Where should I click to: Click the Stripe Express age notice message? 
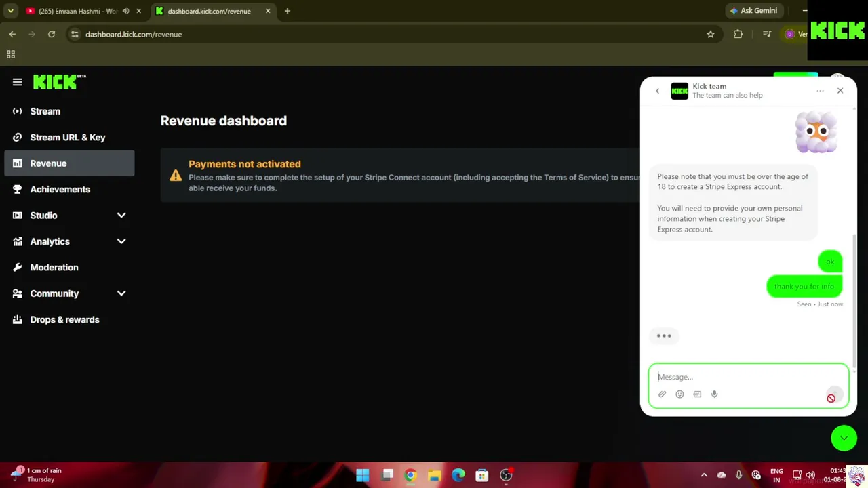point(733,203)
